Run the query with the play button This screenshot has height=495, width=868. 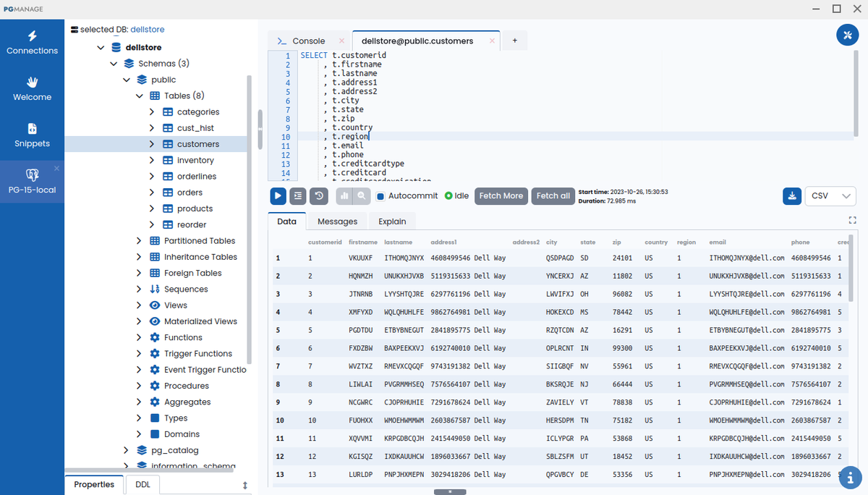pos(278,195)
